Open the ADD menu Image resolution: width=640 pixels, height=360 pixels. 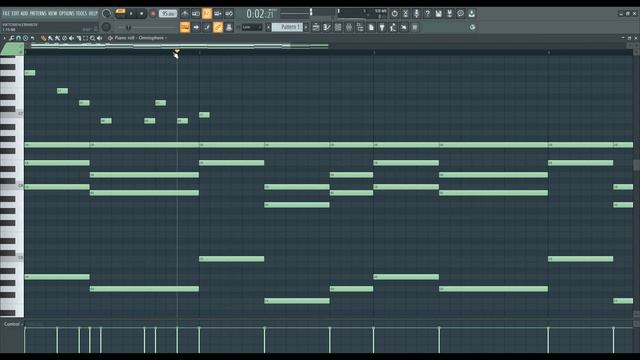coord(24,13)
